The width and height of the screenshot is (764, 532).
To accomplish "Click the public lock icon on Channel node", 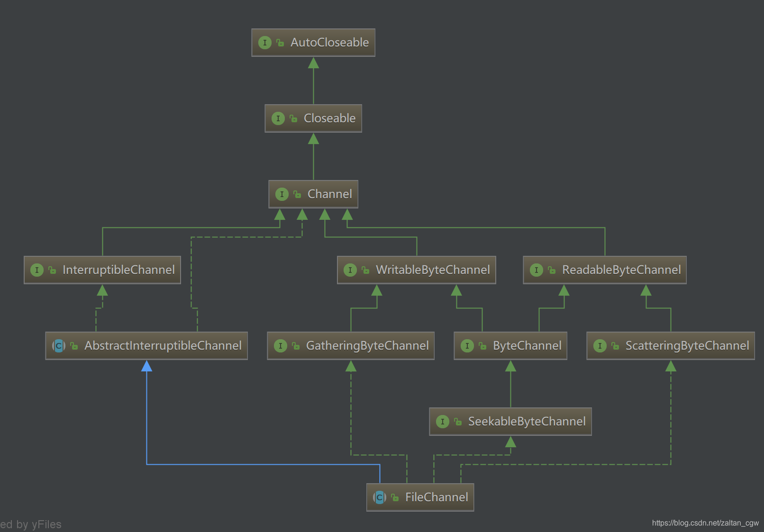I will [x=297, y=194].
